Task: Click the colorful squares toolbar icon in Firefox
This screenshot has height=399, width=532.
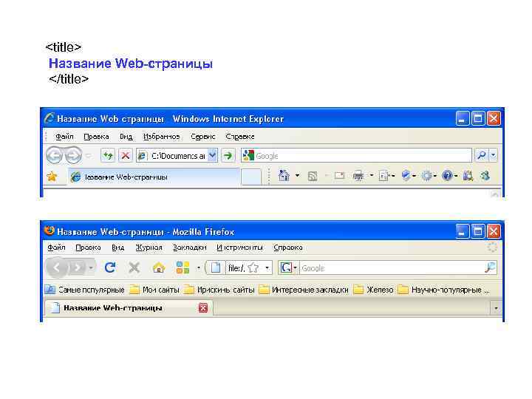Action: (x=183, y=267)
